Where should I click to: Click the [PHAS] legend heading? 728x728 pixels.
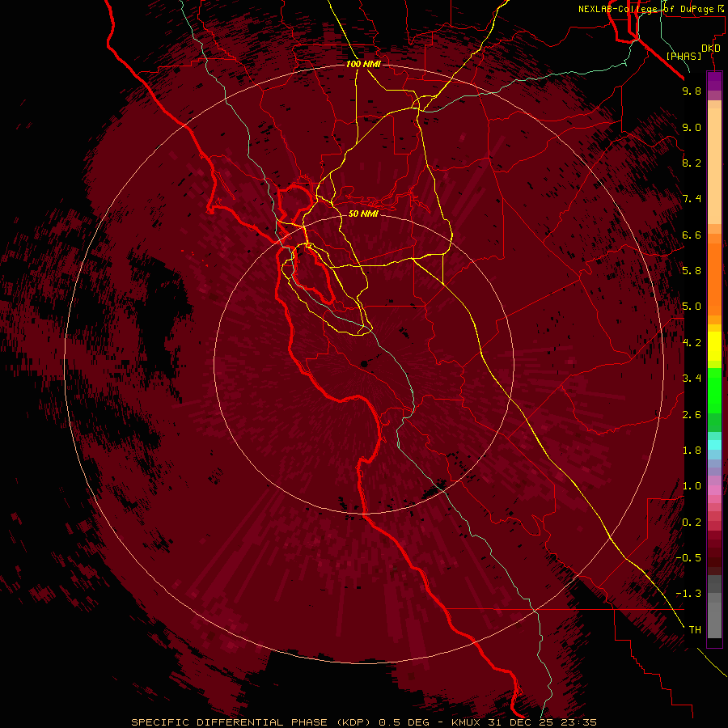pos(684,56)
